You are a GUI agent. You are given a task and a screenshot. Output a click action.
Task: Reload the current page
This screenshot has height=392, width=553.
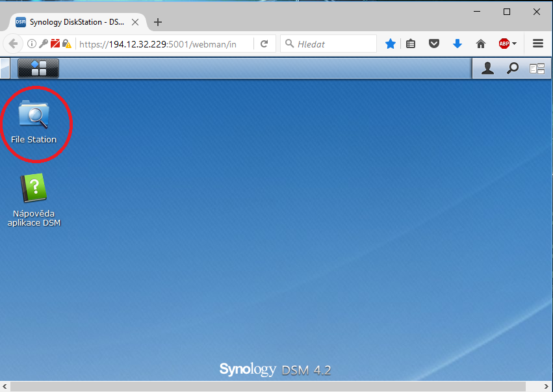[264, 44]
